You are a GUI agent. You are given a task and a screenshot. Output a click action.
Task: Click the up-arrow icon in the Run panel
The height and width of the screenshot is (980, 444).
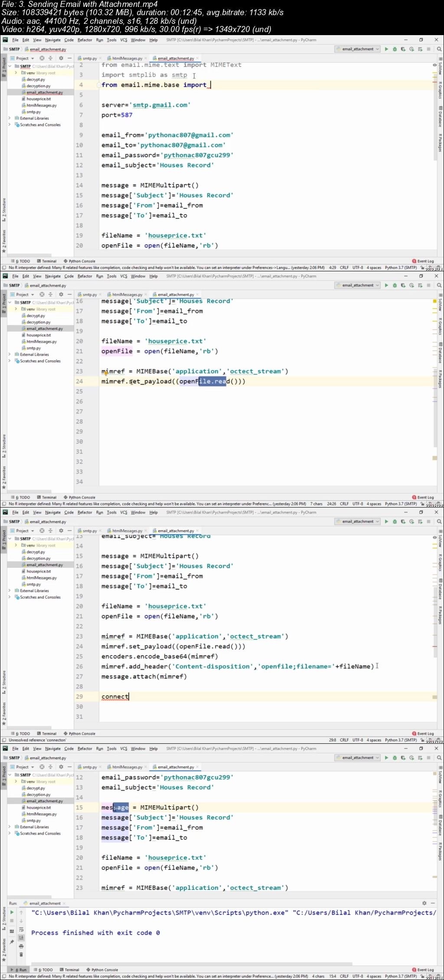coord(21,912)
